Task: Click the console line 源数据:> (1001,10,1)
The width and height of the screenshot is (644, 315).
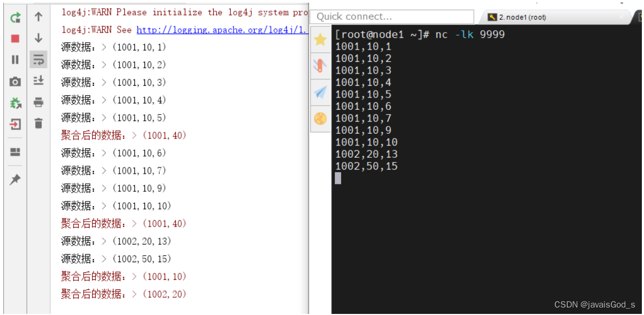Action: (114, 47)
